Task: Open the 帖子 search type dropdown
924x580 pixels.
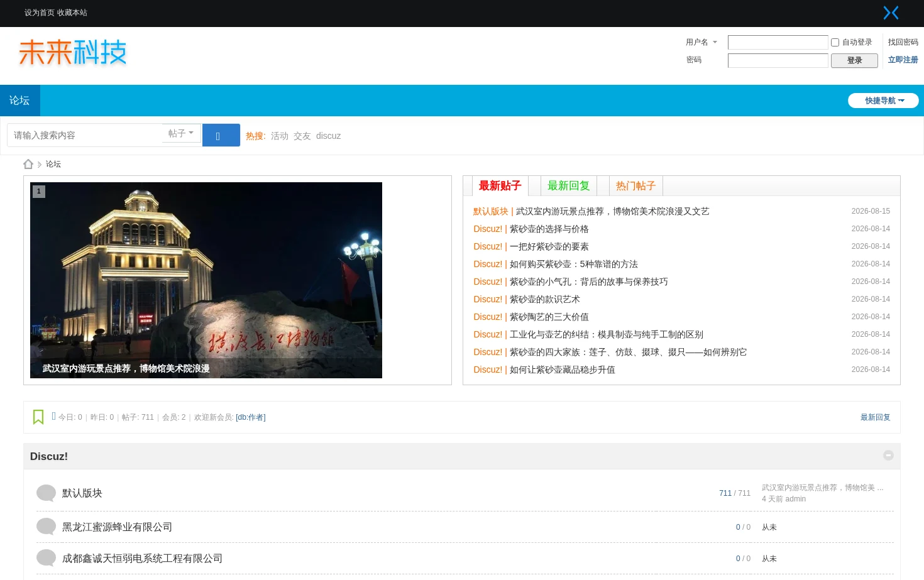Action: pos(181,133)
